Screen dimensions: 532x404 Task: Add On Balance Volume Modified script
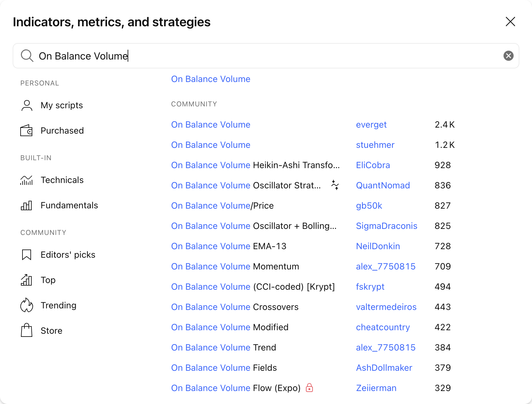[x=230, y=327]
